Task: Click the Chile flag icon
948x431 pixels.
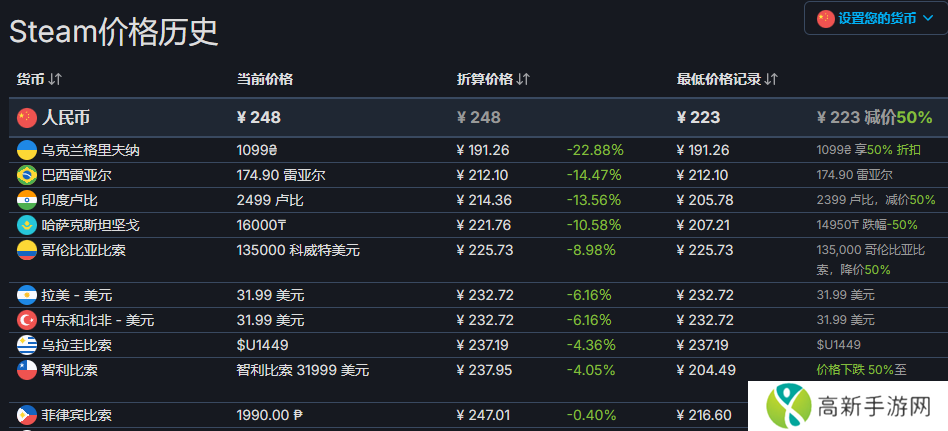Action: 26,370
